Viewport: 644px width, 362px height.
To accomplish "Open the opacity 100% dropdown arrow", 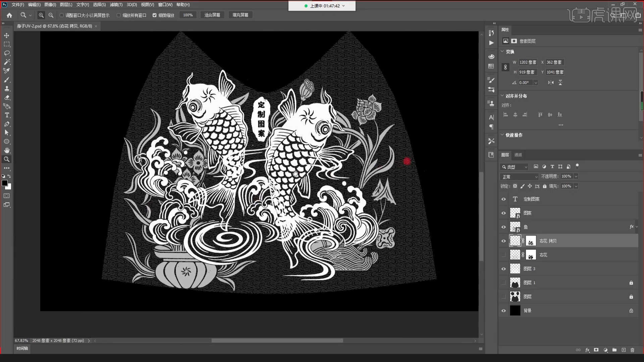I will click(576, 176).
